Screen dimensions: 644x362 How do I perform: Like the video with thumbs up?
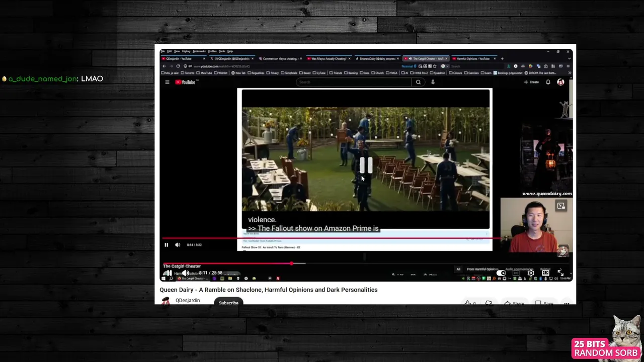click(x=468, y=303)
